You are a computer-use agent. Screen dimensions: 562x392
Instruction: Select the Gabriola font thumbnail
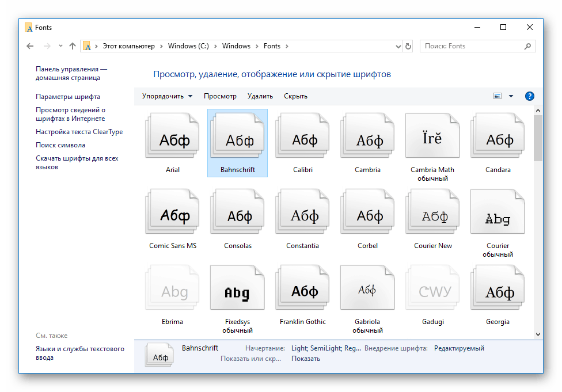(367, 287)
